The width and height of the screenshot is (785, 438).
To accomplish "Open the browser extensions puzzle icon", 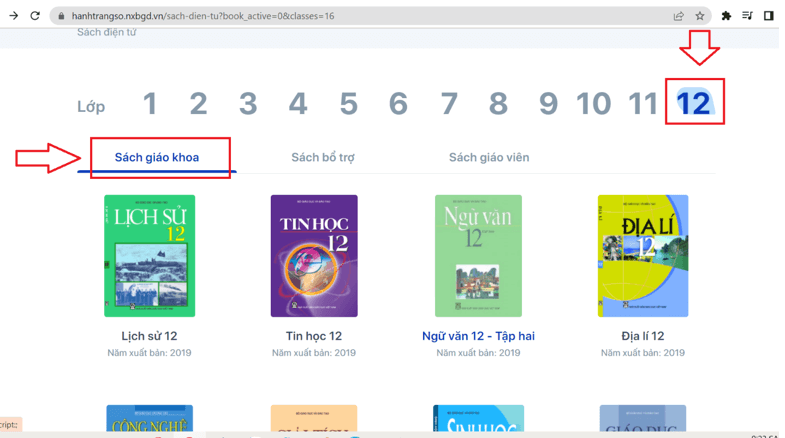I will 727,16.
